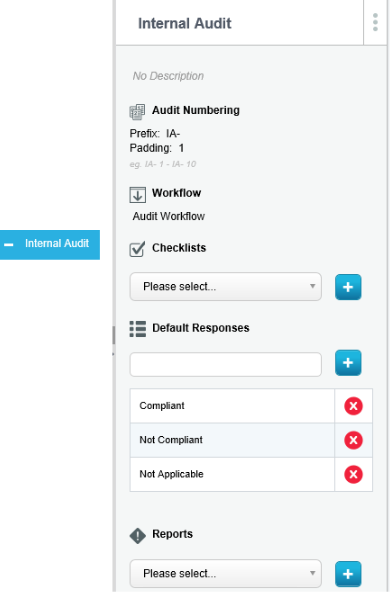The width and height of the screenshot is (392, 596).
Task: Click the Audit Numbering heading
Action: (x=196, y=110)
